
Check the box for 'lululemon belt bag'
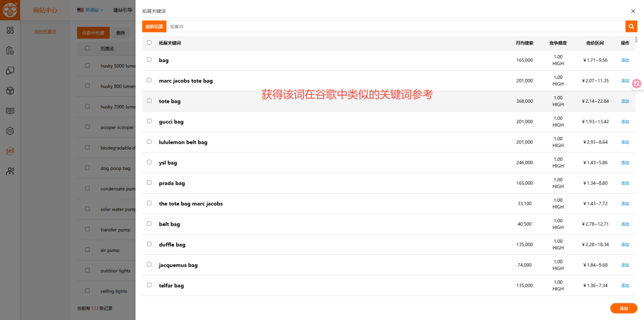[149, 141]
